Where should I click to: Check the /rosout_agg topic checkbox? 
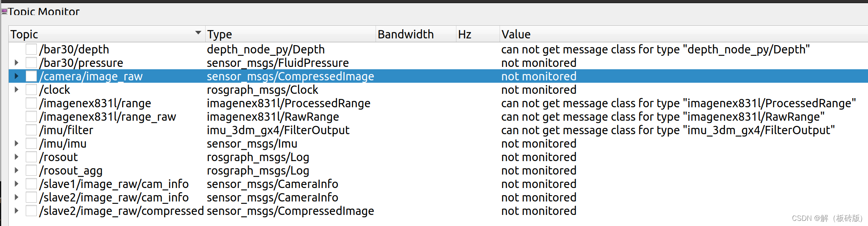click(31, 170)
